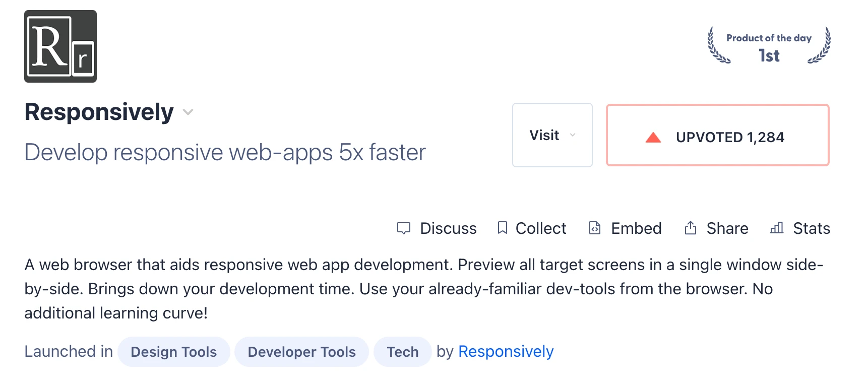
Task: Expand the chevron next to Responsively title
Action: 188,112
